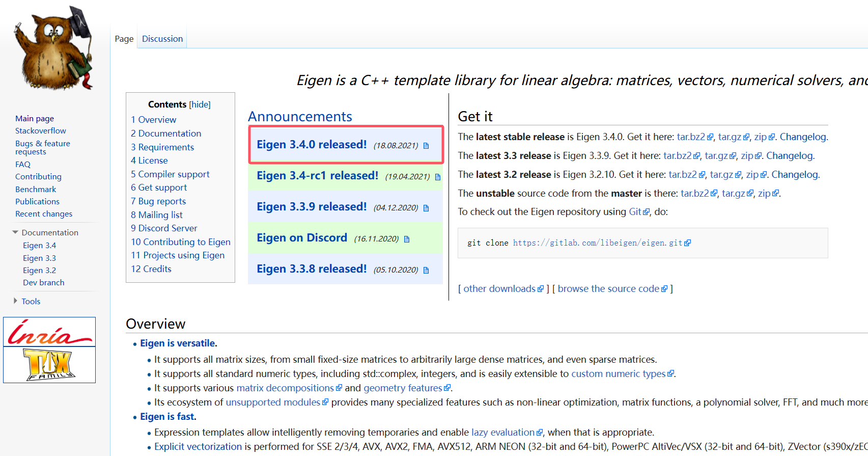Jump to 6 Get support in contents
This screenshot has width=868, height=456.
pyautogui.click(x=159, y=187)
